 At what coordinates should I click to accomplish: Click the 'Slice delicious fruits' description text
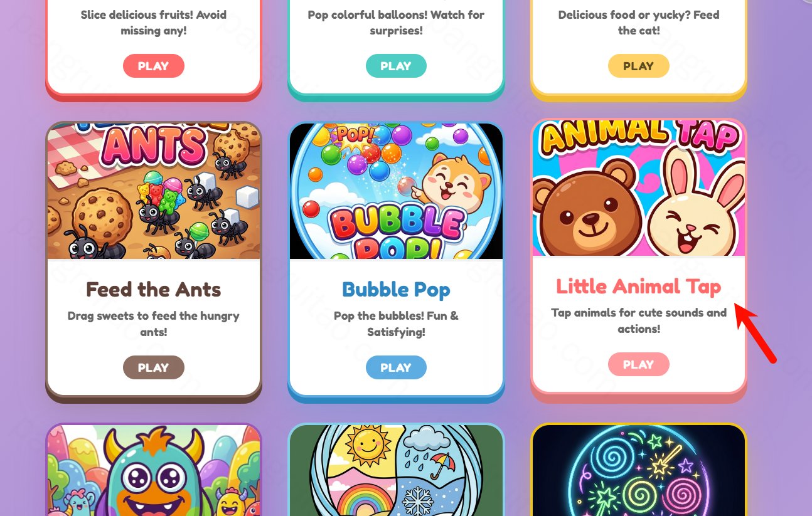tap(154, 22)
